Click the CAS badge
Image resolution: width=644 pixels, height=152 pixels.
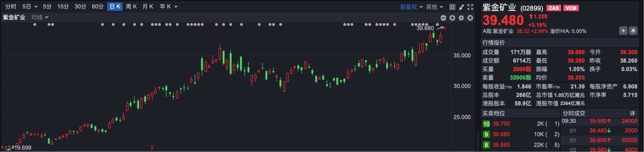[x=554, y=8]
